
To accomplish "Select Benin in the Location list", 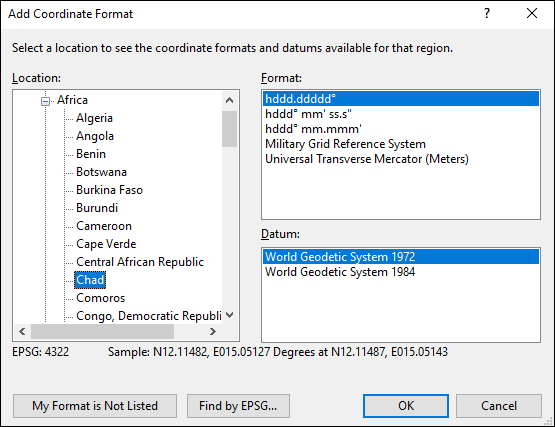I will coord(91,154).
